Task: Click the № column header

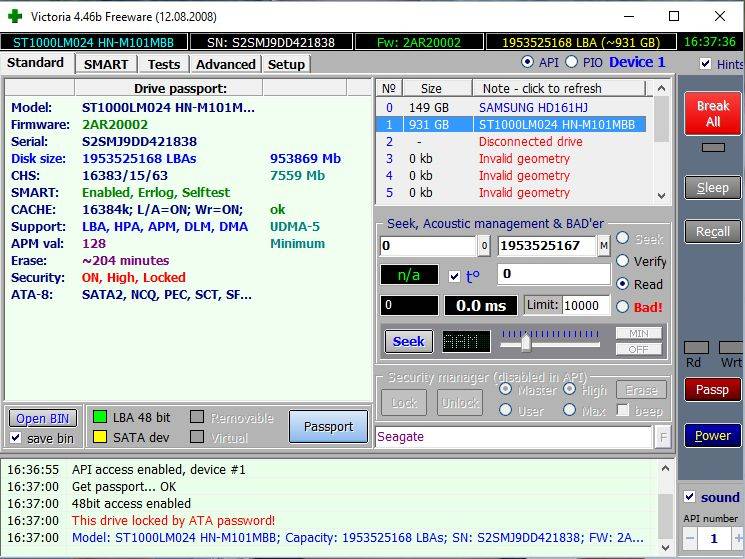Action: coord(389,88)
